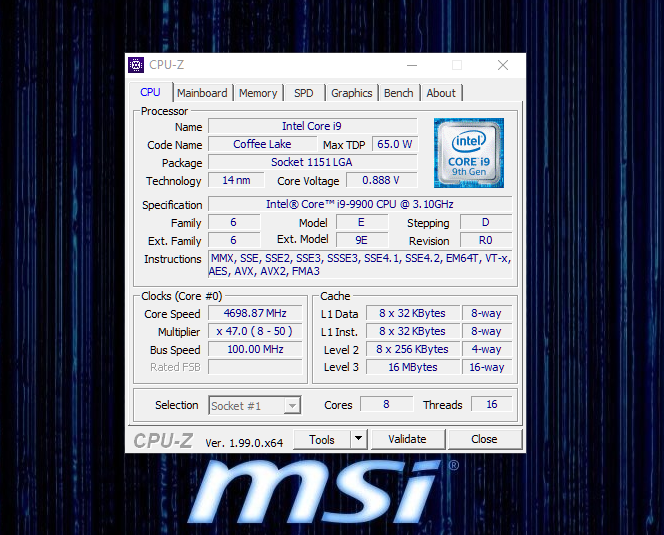Viewport: 664px width, 535px height.
Task: Click the Family value '6'
Action: 234,222
